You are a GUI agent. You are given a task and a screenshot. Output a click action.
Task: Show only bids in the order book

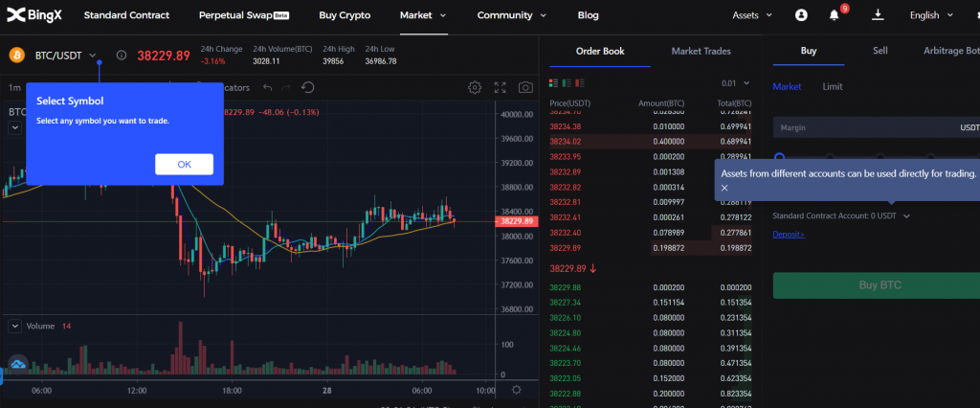pyautogui.click(x=567, y=82)
